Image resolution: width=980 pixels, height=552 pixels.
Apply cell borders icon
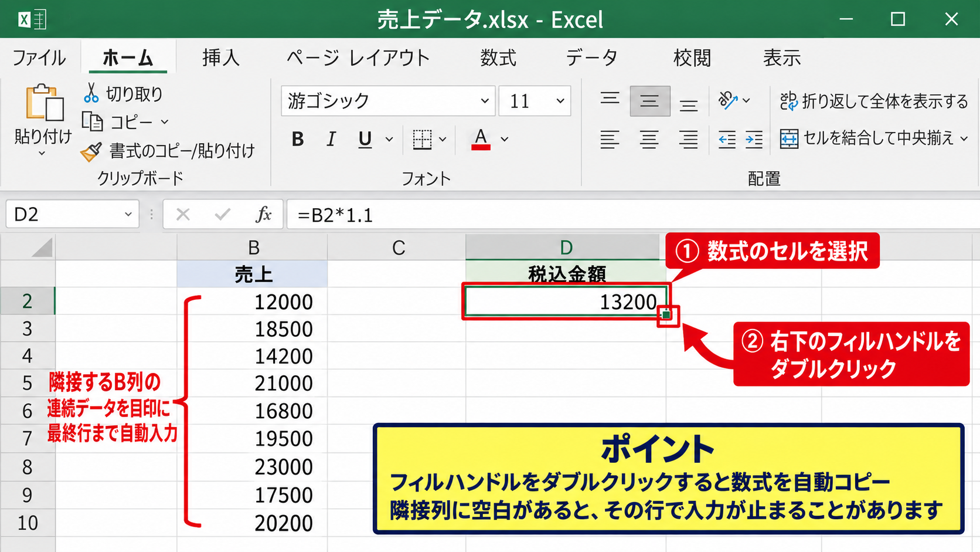pos(422,139)
